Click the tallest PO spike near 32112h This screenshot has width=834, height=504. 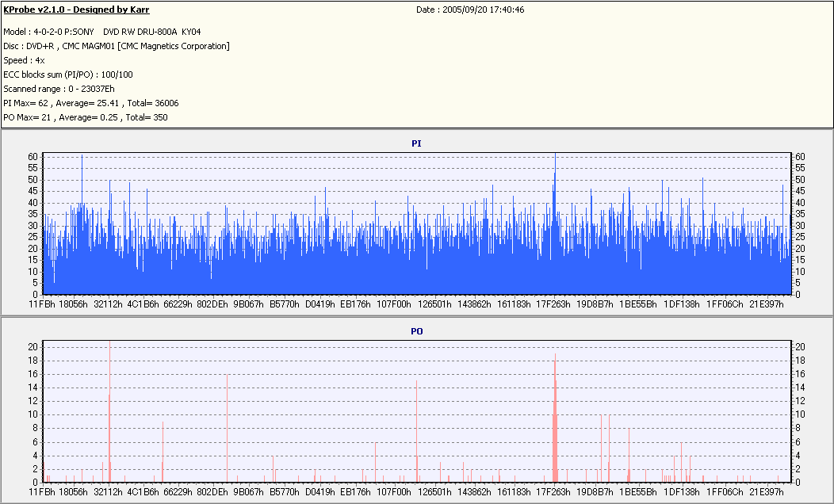[109, 411]
